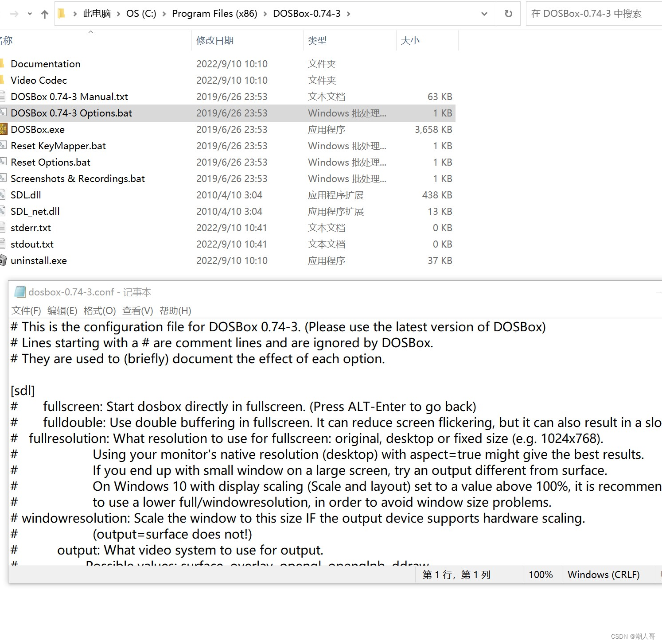Click the folder icon in the address bar
Screen dimensions: 662x644
point(62,14)
